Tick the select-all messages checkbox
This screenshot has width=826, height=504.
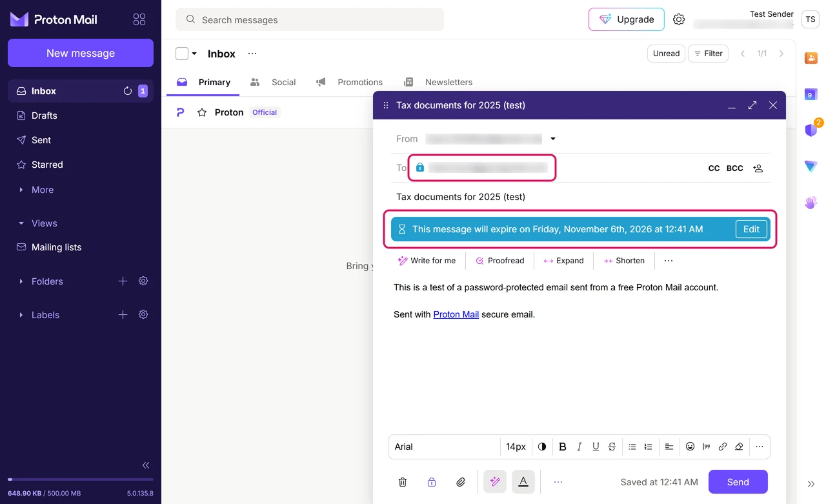pyautogui.click(x=182, y=54)
